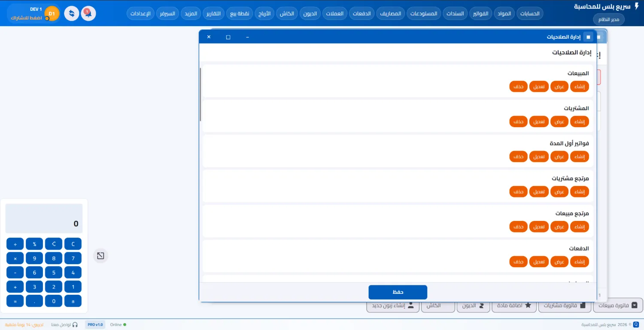Click calculator digit 7 key
Screen dimensions: 644x330
coord(73,258)
